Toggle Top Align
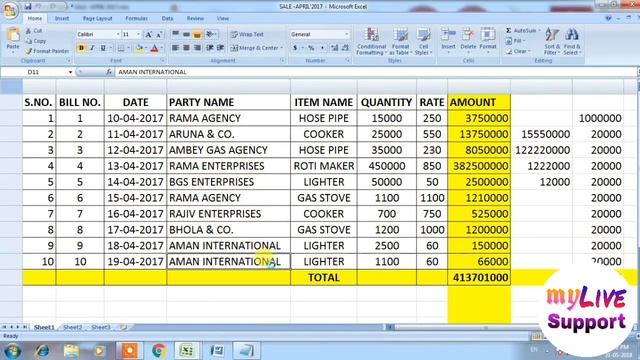 click(176, 34)
